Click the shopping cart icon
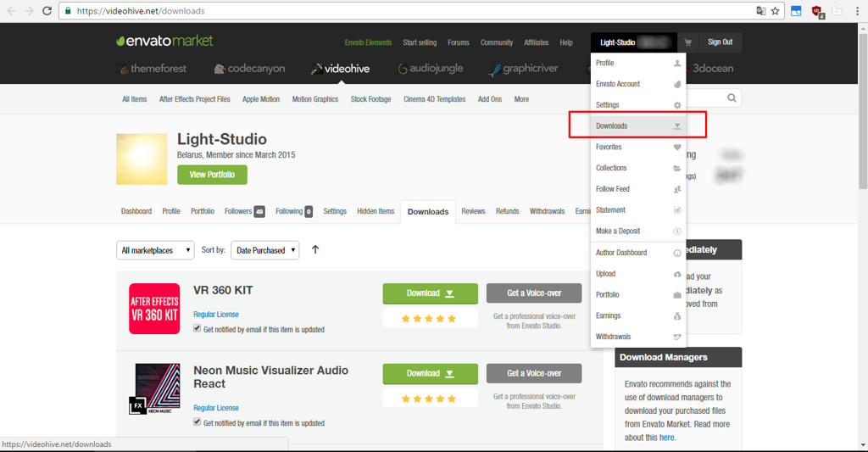Image resolution: width=868 pixels, height=452 pixels. (687, 42)
